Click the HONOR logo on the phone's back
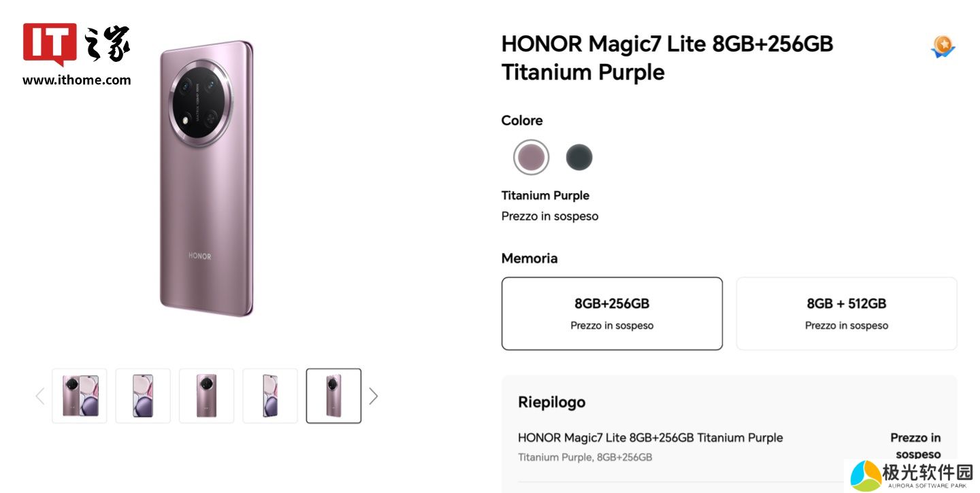The height and width of the screenshot is (493, 980). point(199,256)
